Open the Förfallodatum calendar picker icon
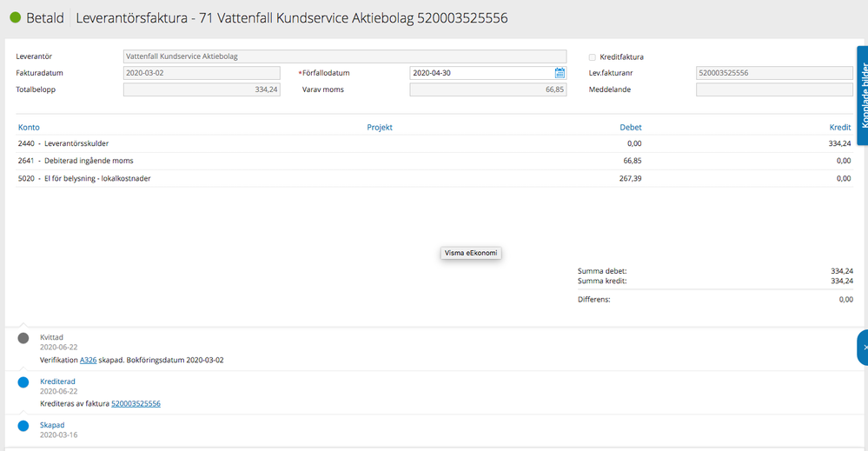This screenshot has width=868, height=451. [x=560, y=73]
